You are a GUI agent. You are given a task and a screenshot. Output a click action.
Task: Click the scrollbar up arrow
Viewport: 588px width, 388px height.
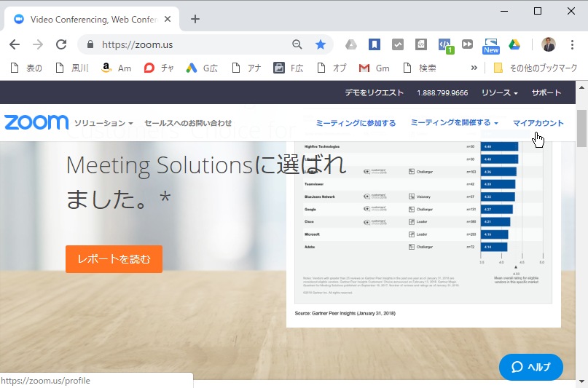581,87
